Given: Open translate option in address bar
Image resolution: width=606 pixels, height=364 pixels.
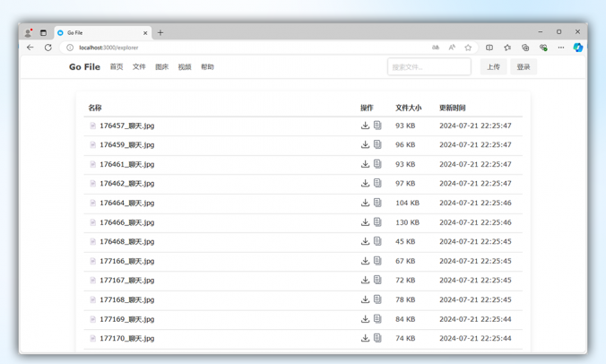Looking at the screenshot, I should point(436,48).
